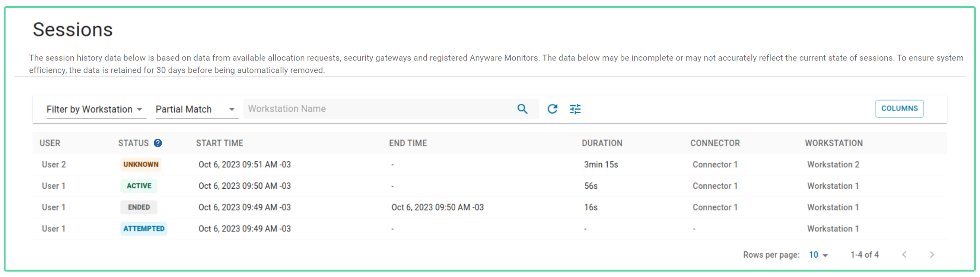Expand the Partial Match dropdown
The image size is (980, 277).
[x=197, y=109]
